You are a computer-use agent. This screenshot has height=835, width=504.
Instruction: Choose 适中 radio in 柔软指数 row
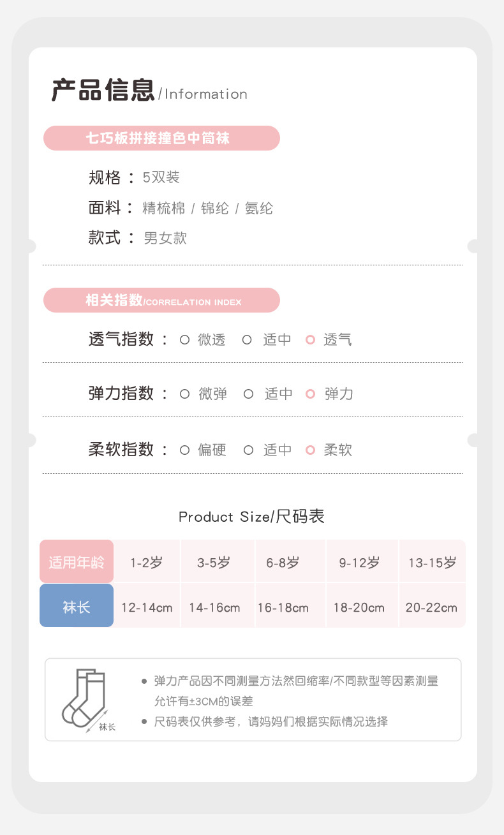(249, 450)
